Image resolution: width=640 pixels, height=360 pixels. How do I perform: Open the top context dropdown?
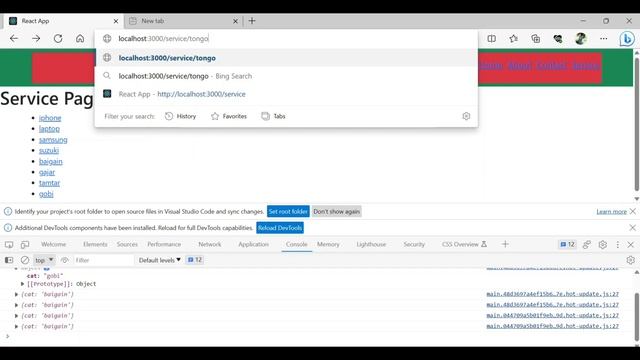(44, 260)
